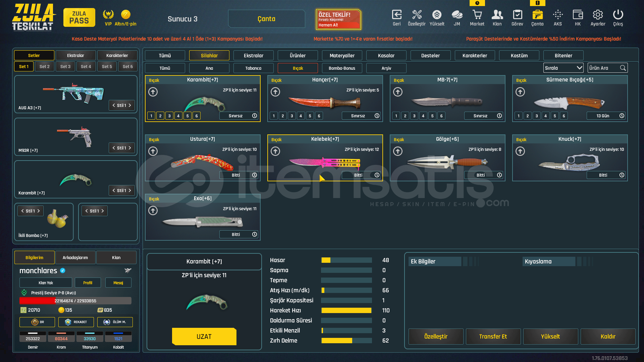Click upgrade arrow on Karambit[+7] card
Screen dimensions: 644x362
click(x=153, y=92)
